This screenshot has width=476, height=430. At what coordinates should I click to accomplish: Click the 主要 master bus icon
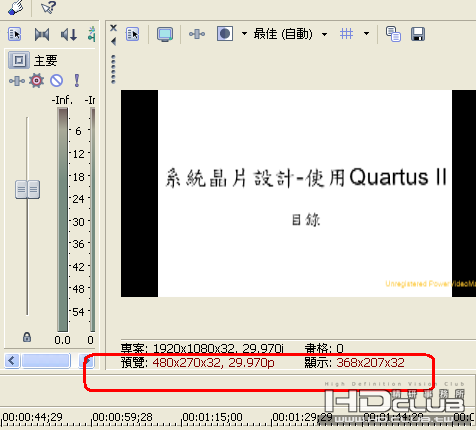[19, 60]
